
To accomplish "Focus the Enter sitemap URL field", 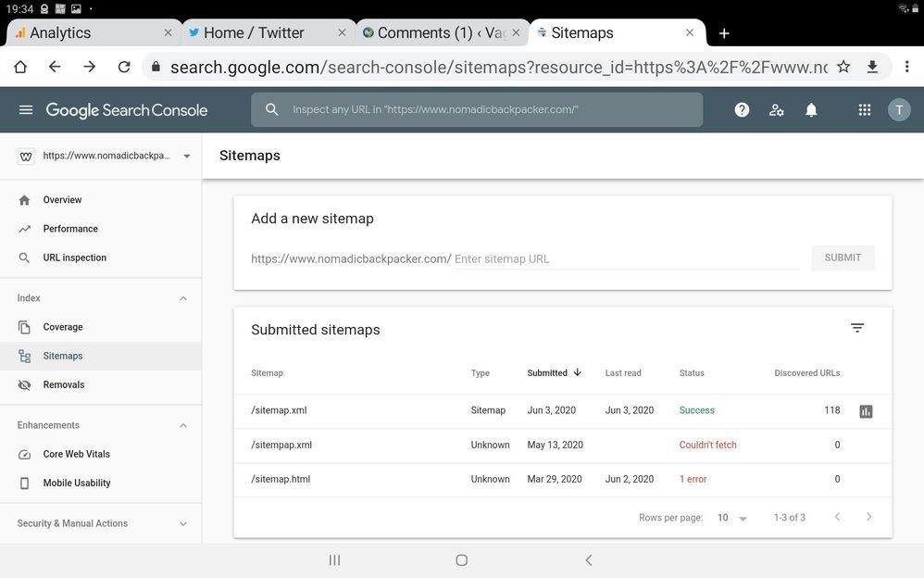I will [625, 259].
